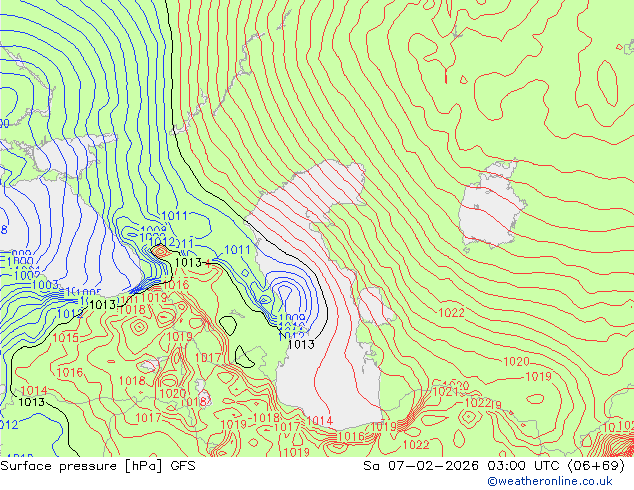Image resolution: width=634 pixels, height=490 pixels.
Task: Click the blue 1002 isobar label
Action: pos(27,276)
